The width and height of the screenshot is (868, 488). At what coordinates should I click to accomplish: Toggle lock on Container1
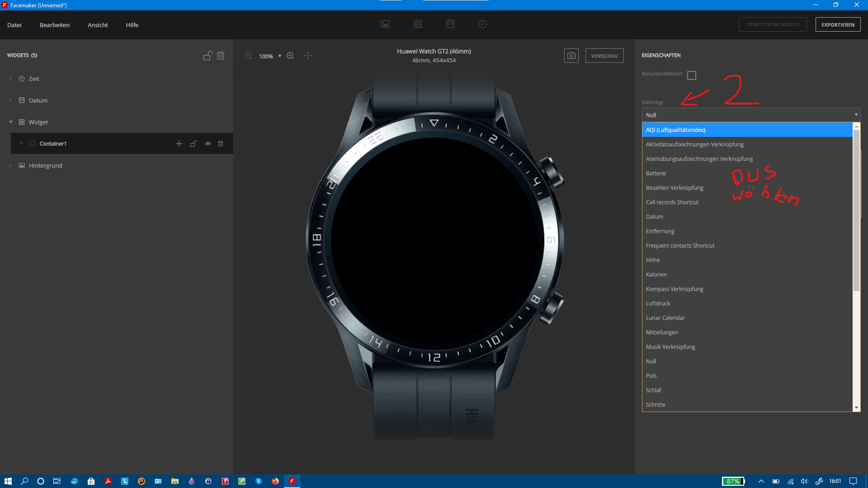193,144
